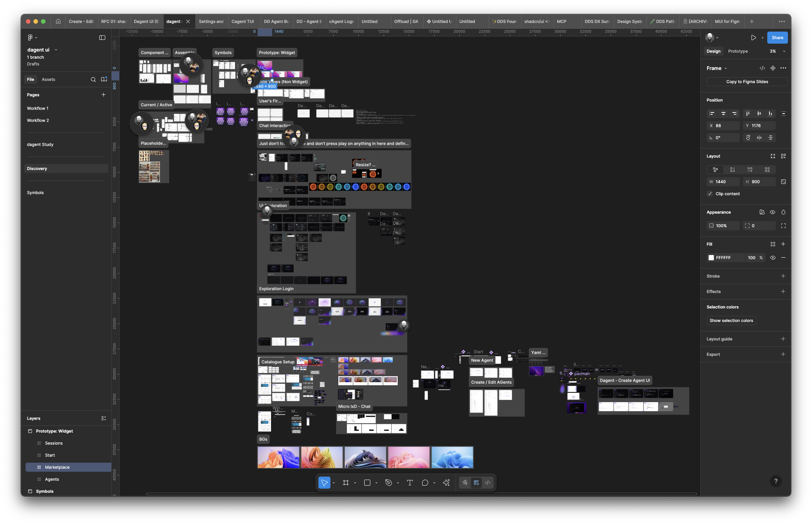Rotate the selected frame 90 degrees

tap(748, 138)
